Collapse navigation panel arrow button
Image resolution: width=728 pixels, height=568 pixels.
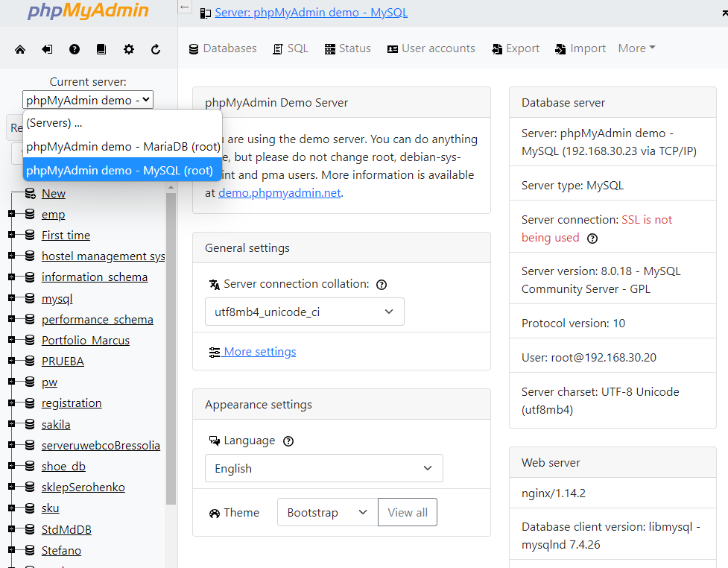pyautogui.click(x=185, y=7)
